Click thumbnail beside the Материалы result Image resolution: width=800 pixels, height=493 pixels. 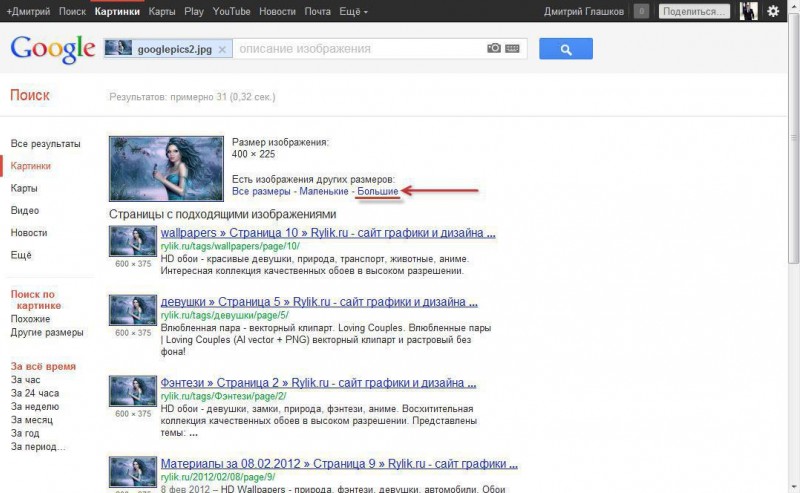pyautogui.click(x=133, y=472)
